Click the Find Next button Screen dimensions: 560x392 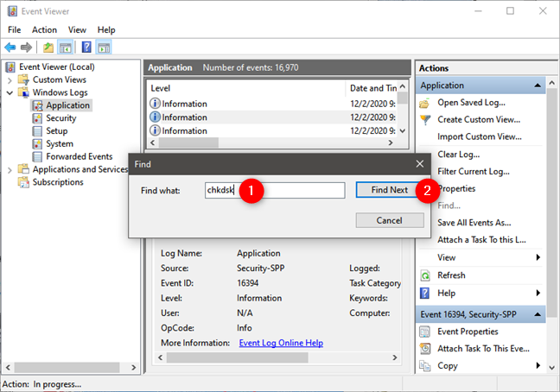click(389, 190)
